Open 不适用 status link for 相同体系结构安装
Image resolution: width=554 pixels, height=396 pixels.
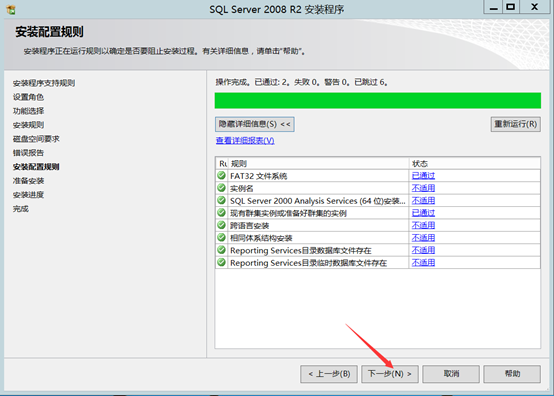pos(423,238)
